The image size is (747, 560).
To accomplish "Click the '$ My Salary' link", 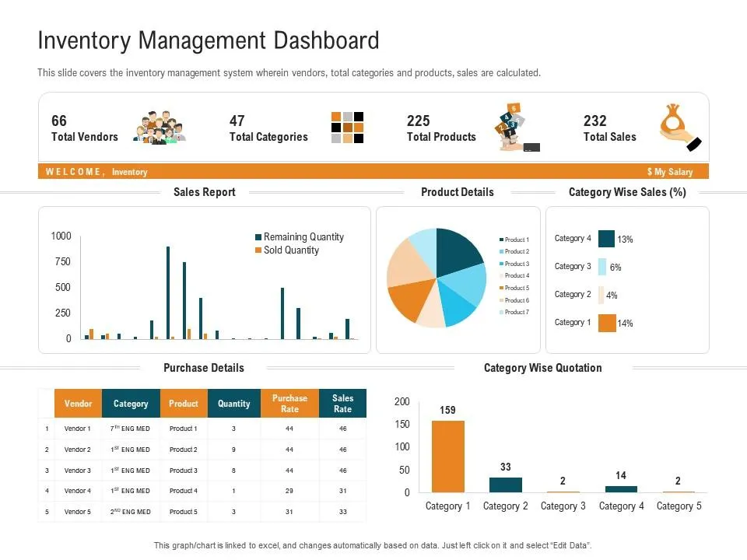I will point(670,172).
